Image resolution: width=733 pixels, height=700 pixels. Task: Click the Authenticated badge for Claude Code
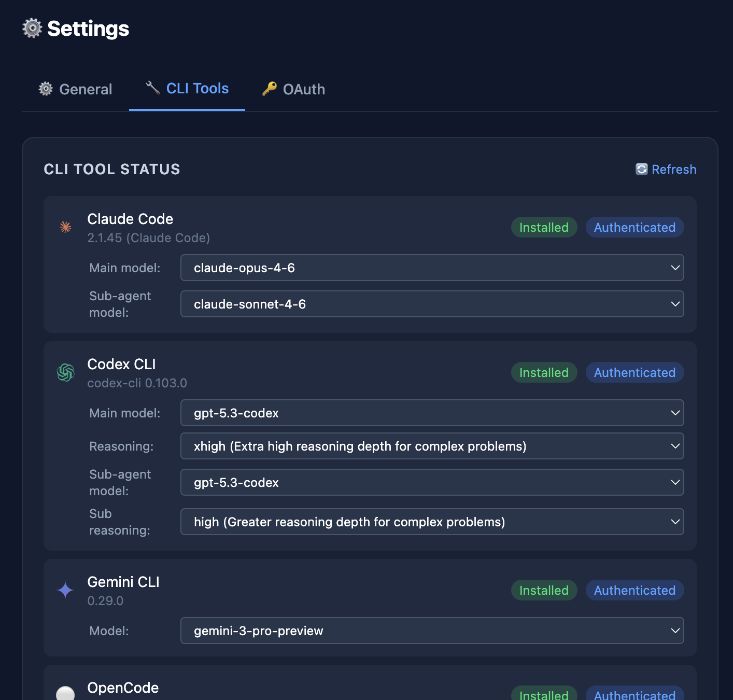point(635,227)
